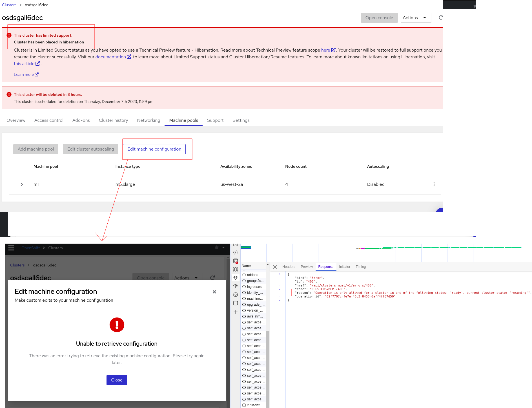The image size is (532, 408).
Task: Open the DevTools Application panel icon
Action: [x=236, y=303]
